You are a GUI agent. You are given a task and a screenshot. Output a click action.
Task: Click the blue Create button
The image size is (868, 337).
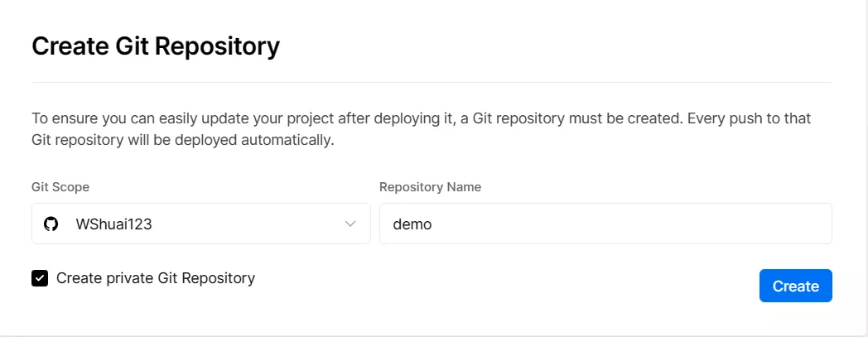point(795,286)
